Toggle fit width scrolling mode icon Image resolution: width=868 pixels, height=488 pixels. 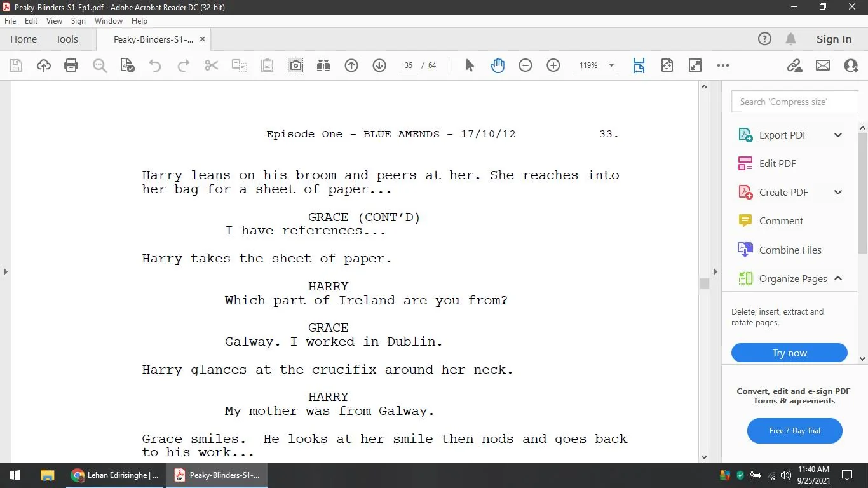tap(639, 65)
